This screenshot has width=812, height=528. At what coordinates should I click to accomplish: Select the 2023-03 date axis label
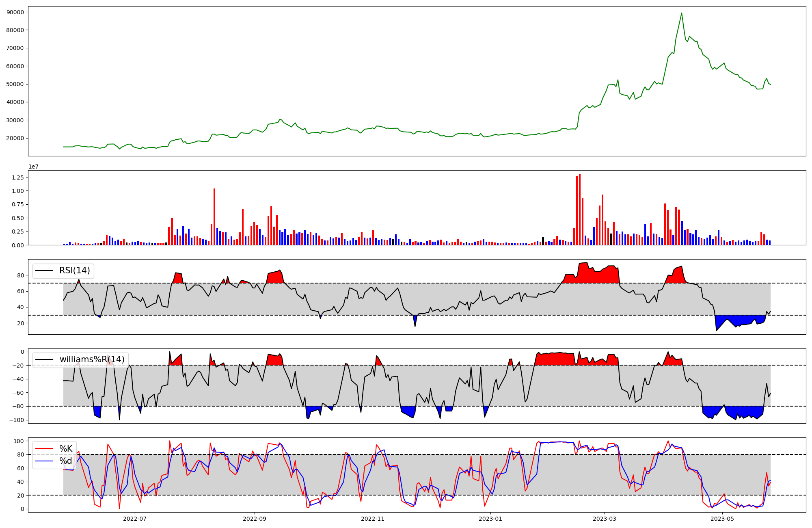click(605, 519)
